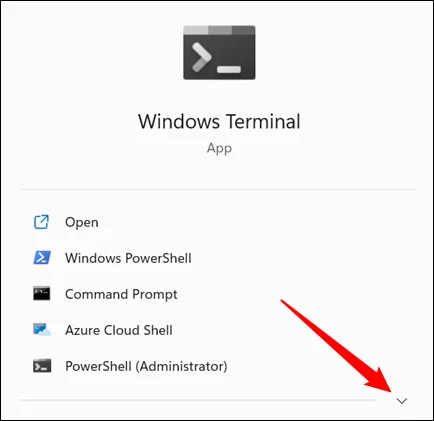Click the red arrow annotation
This screenshot has height=421, width=434.
(337, 346)
